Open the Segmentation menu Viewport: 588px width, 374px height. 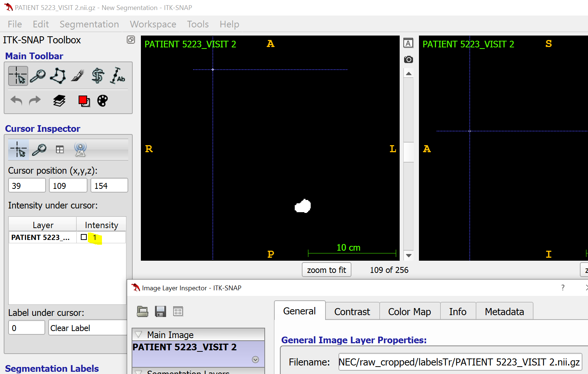(x=89, y=24)
